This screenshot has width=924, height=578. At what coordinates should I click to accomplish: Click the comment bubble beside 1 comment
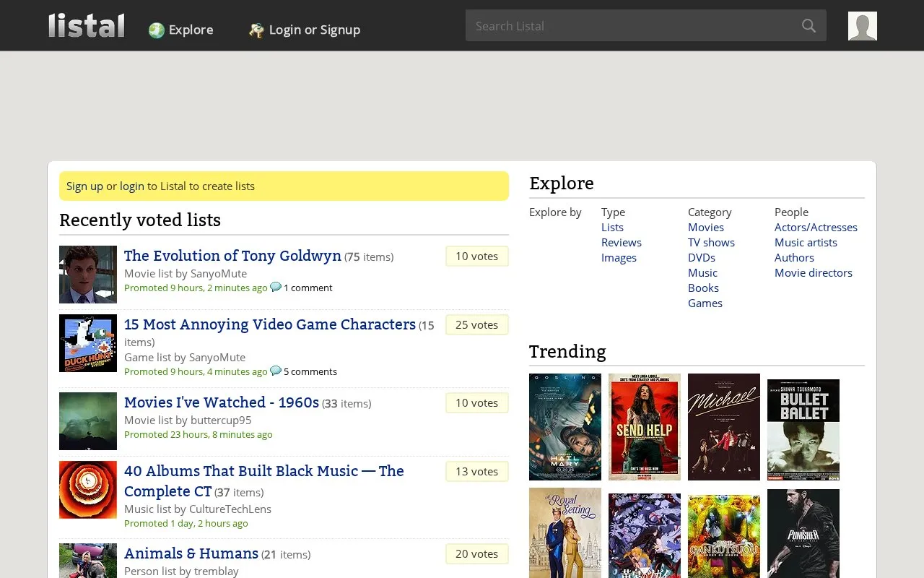tap(276, 287)
